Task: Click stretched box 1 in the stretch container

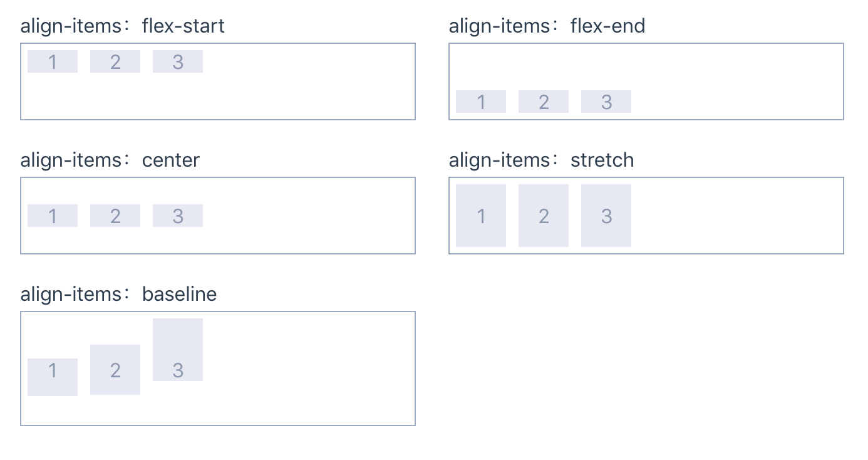Action: pos(481,216)
